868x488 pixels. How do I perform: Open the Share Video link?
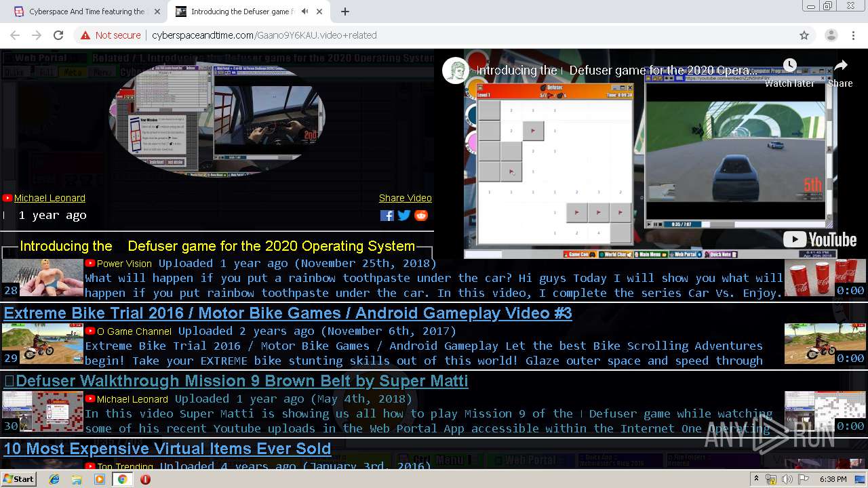(406, 198)
